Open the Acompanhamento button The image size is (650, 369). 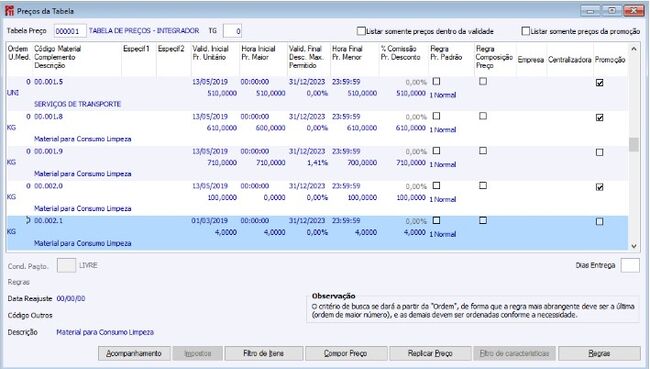tap(134, 353)
